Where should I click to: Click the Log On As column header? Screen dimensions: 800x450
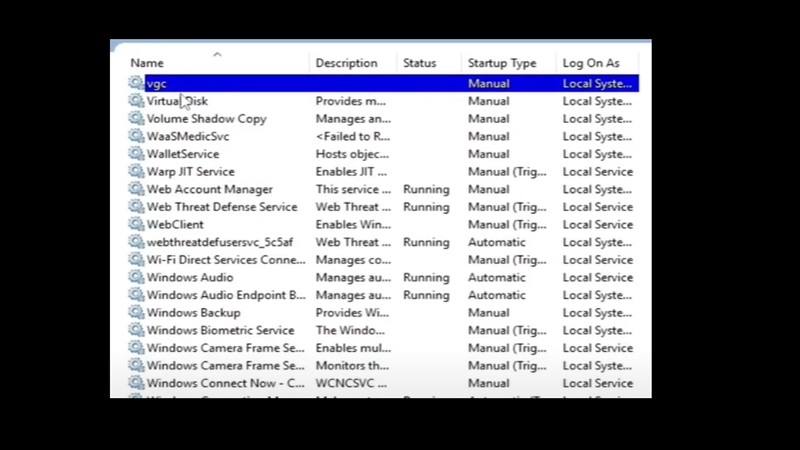591,63
